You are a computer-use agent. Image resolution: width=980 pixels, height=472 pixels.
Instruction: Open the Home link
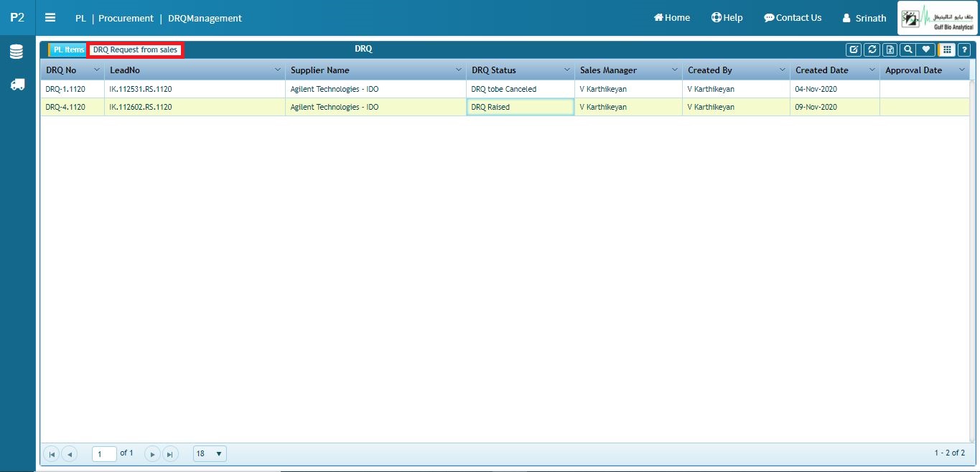coord(672,17)
